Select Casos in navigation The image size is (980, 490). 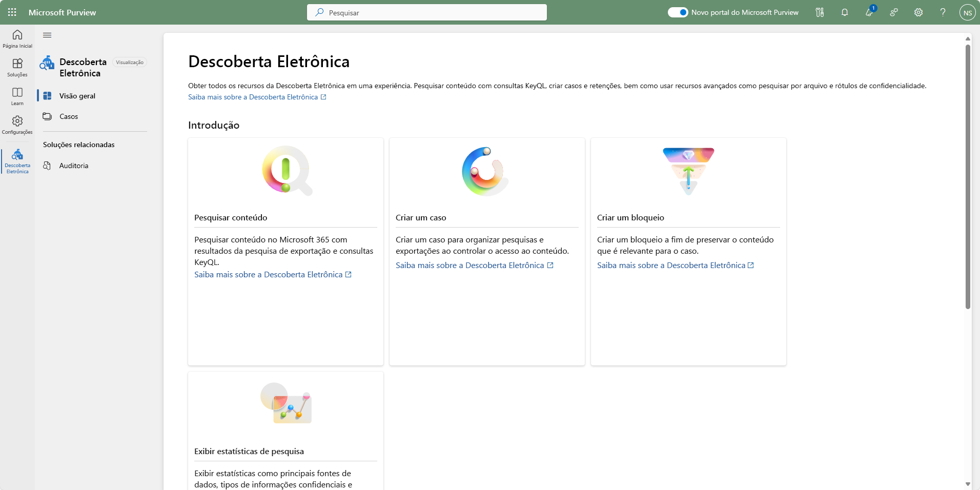tap(69, 116)
